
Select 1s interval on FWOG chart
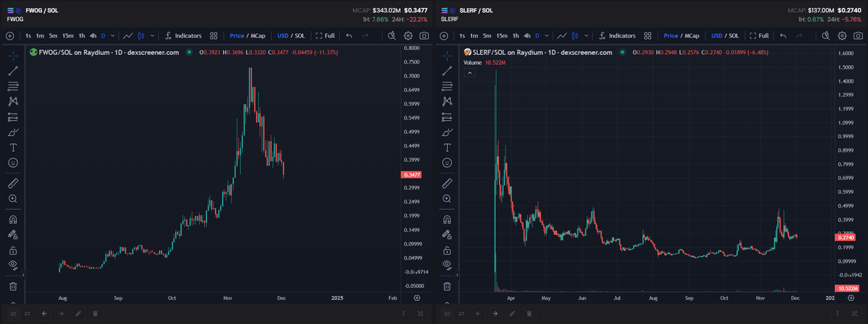click(x=28, y=35)
